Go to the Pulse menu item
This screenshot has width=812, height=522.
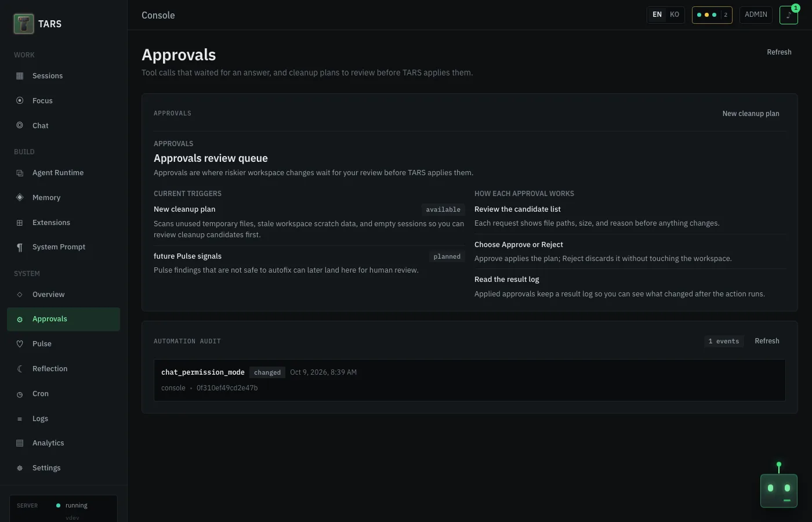[63, 344]
